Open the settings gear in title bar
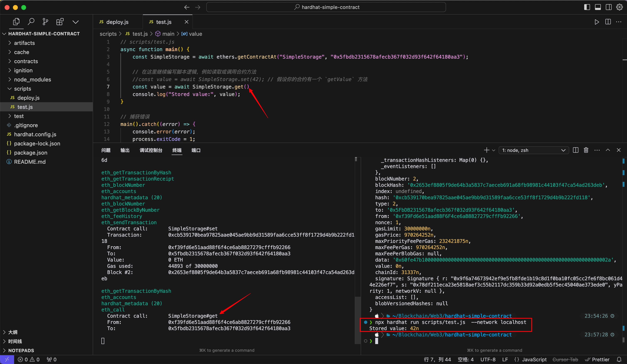The width and height of the screenshot is (627, 364). click(620, 7)
